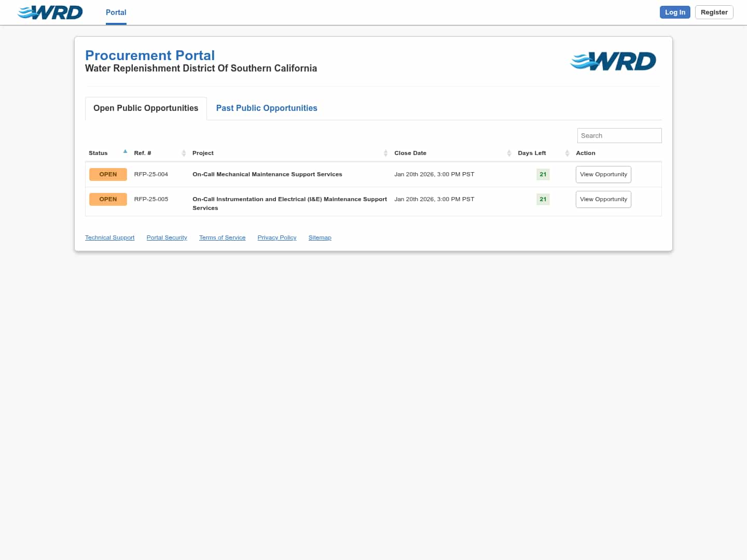Sort table by Project column header

pyautogui.click(x=290, y=153)
